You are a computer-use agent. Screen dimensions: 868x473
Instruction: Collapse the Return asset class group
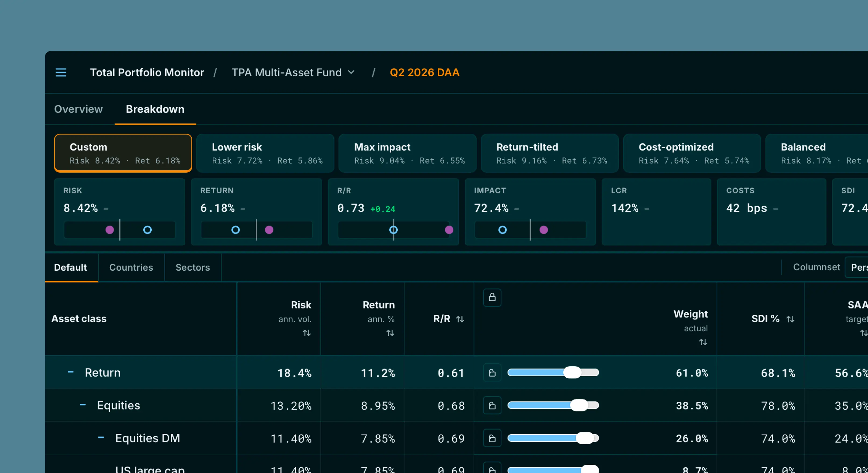point(70,372)
